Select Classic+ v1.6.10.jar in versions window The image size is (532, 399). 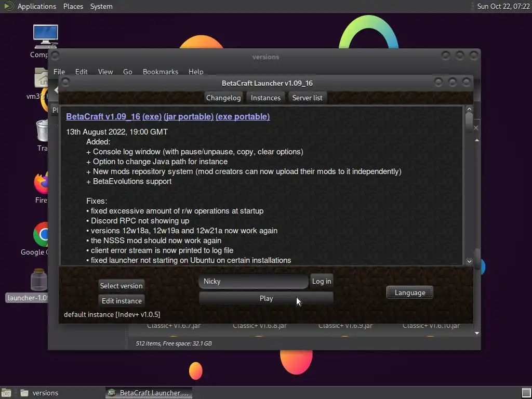point(431,325)
